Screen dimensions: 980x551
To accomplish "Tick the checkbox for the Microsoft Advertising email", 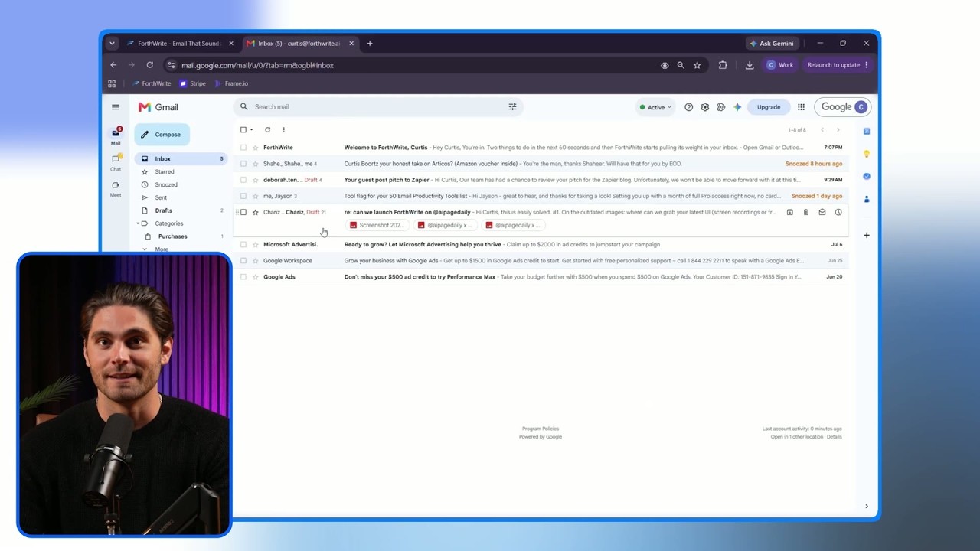I will pos(243,244).
